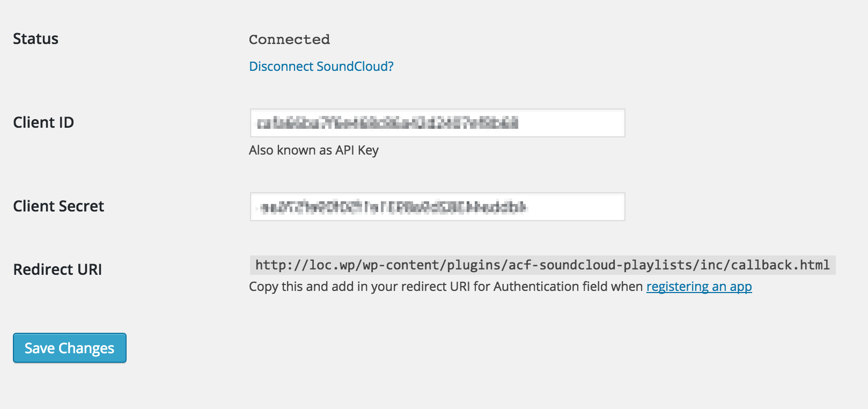Click the blurred Client Secret value text
This screenshot has width=868, height=409.
tap(394, 207)
